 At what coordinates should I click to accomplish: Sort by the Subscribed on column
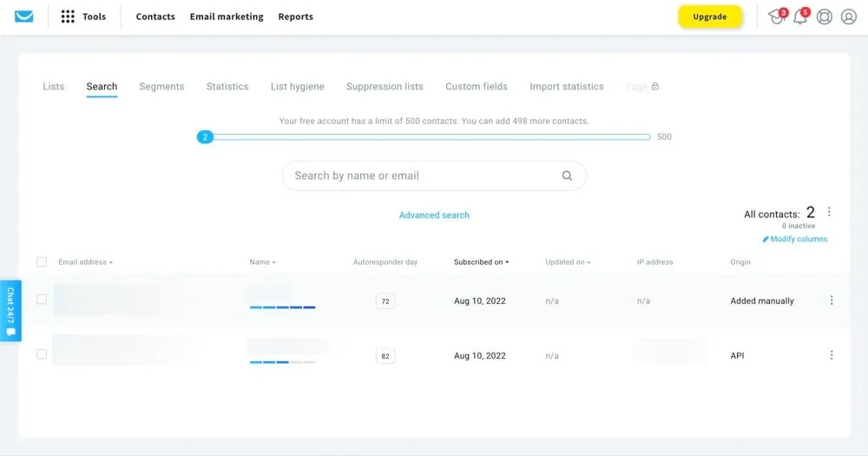[x=481, y=261]
